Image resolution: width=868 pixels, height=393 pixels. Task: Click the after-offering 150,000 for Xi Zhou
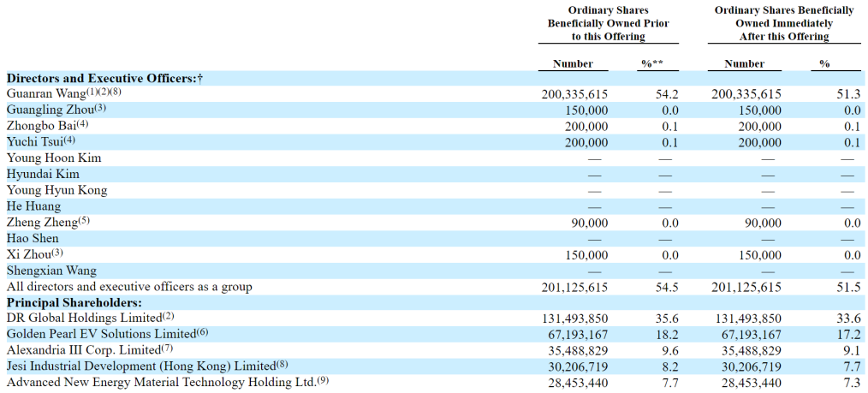pos(759,255)
